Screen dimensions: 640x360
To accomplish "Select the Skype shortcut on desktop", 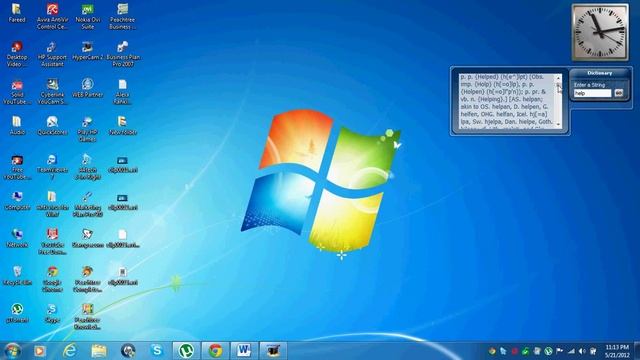I will click(x=52, y=313).
